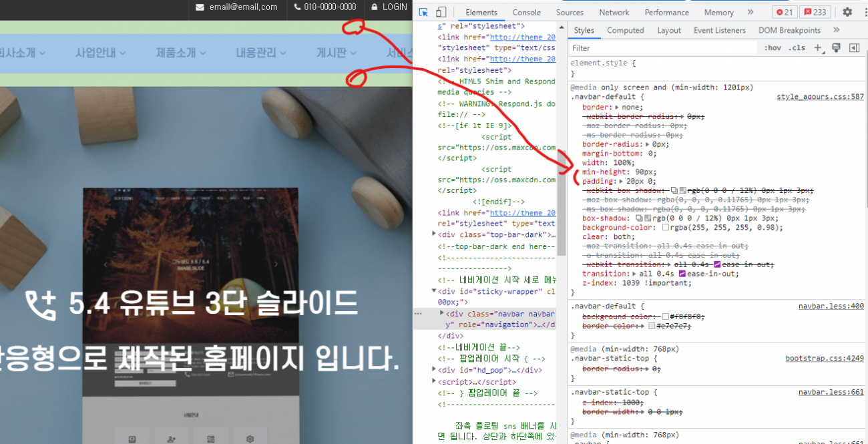Open the Sources tab

(x=570, y=12)
